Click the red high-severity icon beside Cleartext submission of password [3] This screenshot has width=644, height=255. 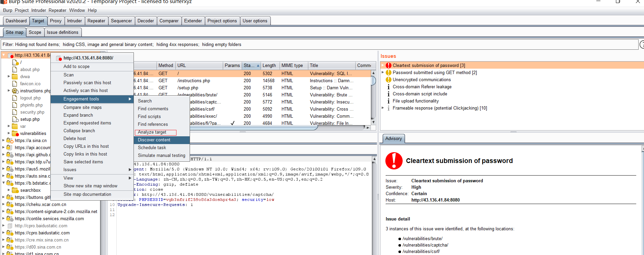coord(388,65)
